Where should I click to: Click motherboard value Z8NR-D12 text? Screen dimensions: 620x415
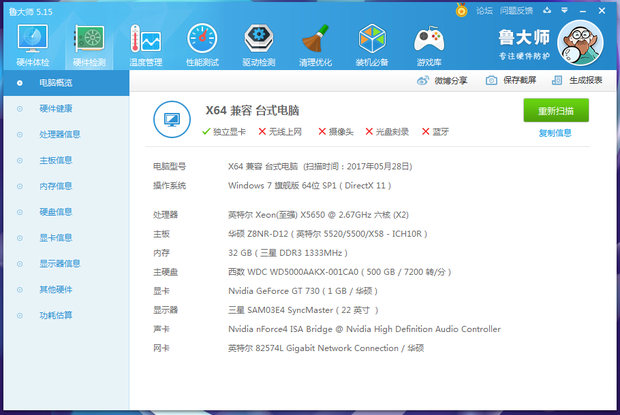328,234
